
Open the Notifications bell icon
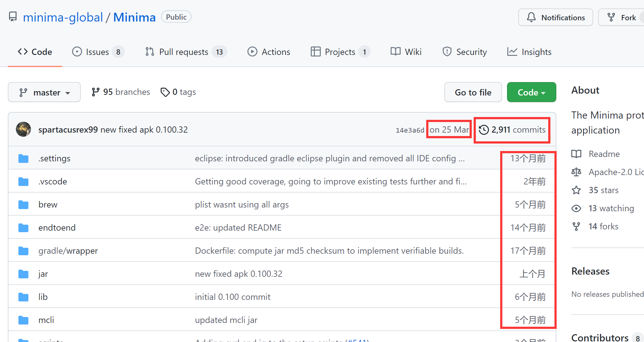532,17
